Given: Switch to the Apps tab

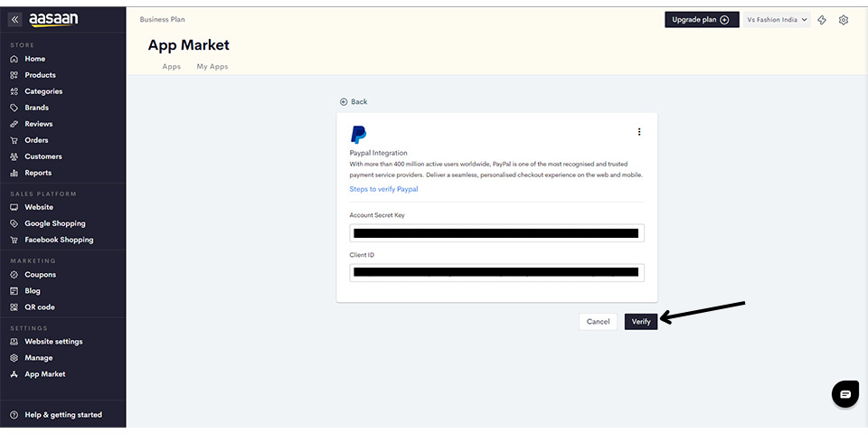Looking at the screenshot, I should coord(171,67).
